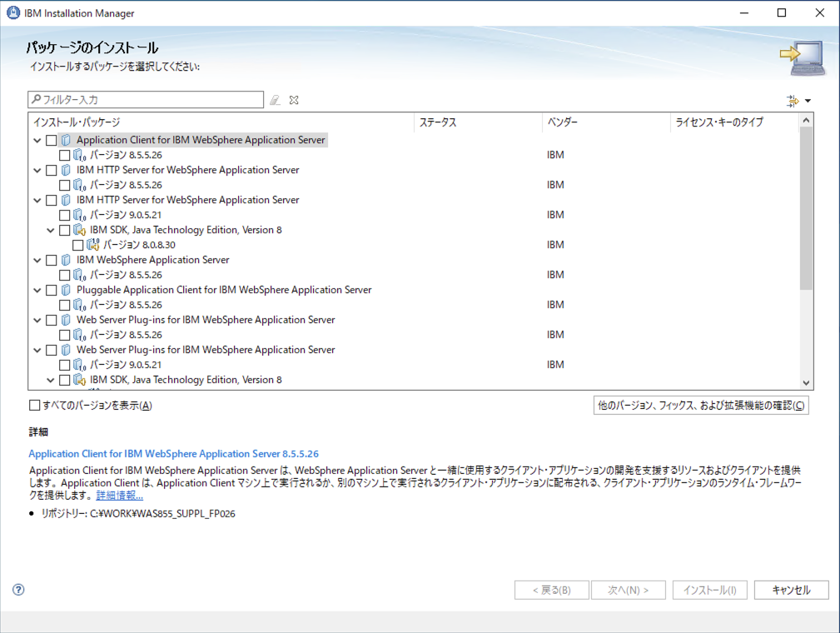
Task: Check the Pluggable Application Client checkbox
Action: click(52, 291)
